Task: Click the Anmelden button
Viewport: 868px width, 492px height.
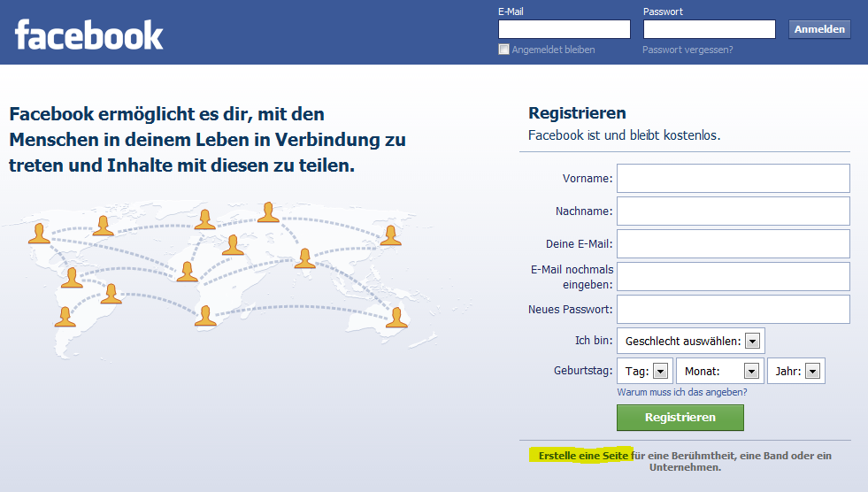Action: click(x=819, y=29)
